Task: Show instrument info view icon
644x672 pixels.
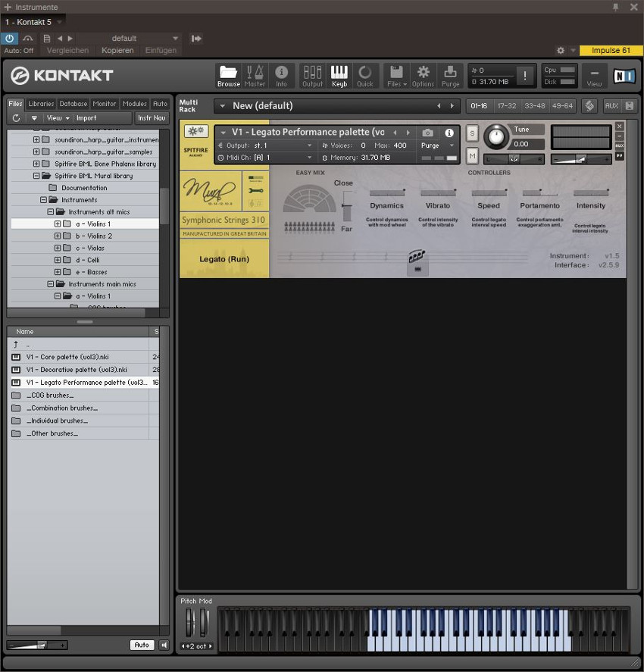Action: 449,133
